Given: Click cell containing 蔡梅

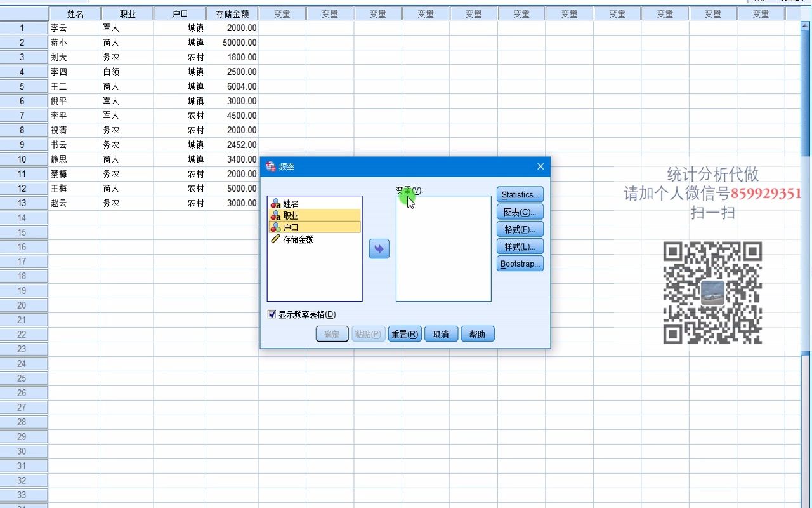Looking at the screenshot, I should (75, 174).
